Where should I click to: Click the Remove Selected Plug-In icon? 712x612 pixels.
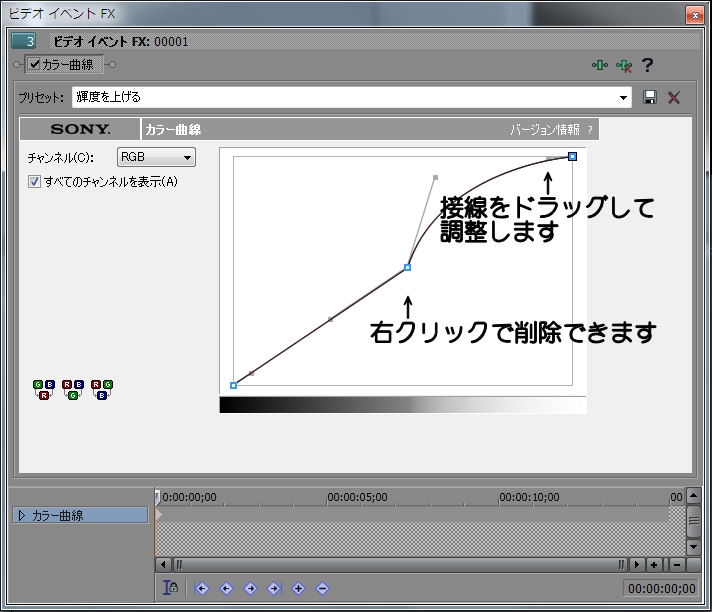click(x=624, y=65)
